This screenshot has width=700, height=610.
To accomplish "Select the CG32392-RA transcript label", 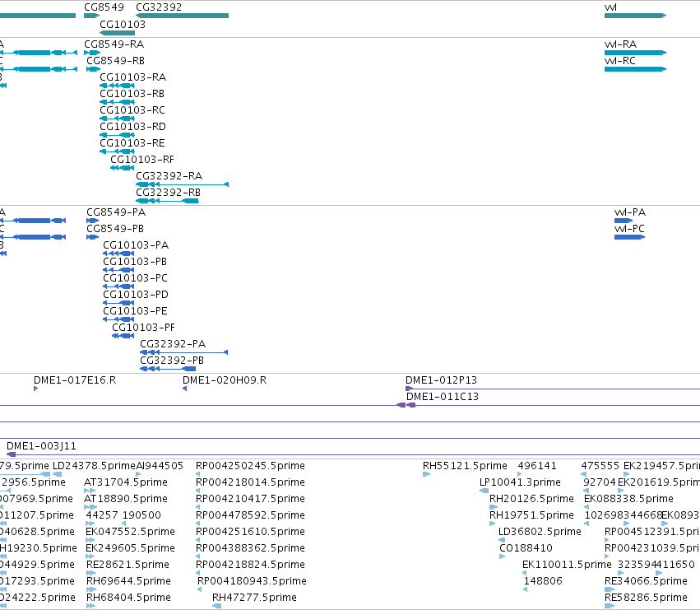I will click(x=169, y=176).
